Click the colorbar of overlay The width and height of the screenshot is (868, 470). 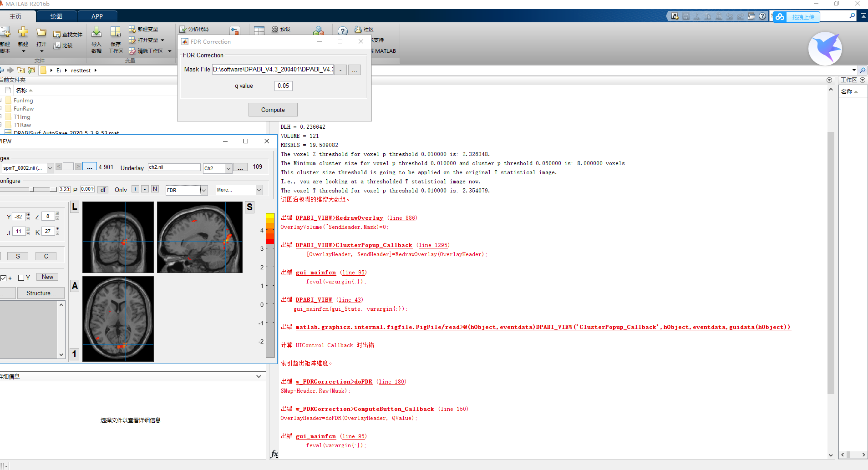click(x=270, y=285)
